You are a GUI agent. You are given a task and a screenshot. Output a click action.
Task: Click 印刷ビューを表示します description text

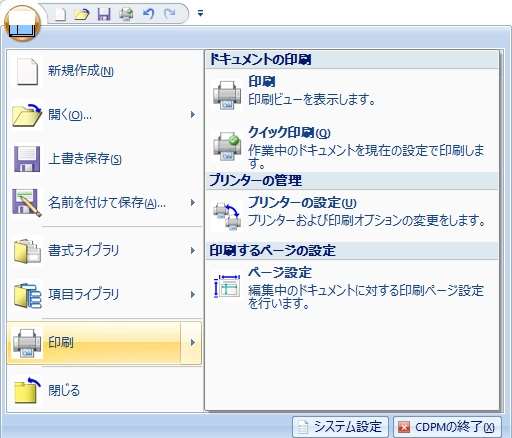tap(312, 99)
